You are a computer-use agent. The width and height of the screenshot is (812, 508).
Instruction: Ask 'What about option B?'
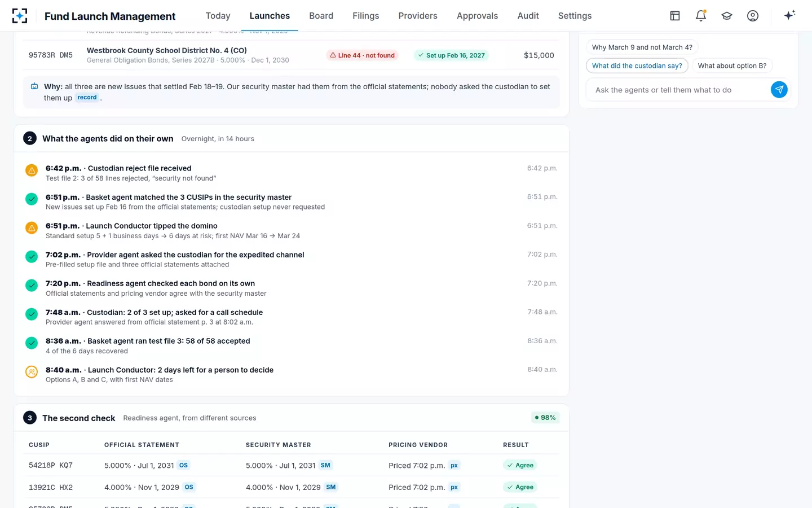click(732, 66)
